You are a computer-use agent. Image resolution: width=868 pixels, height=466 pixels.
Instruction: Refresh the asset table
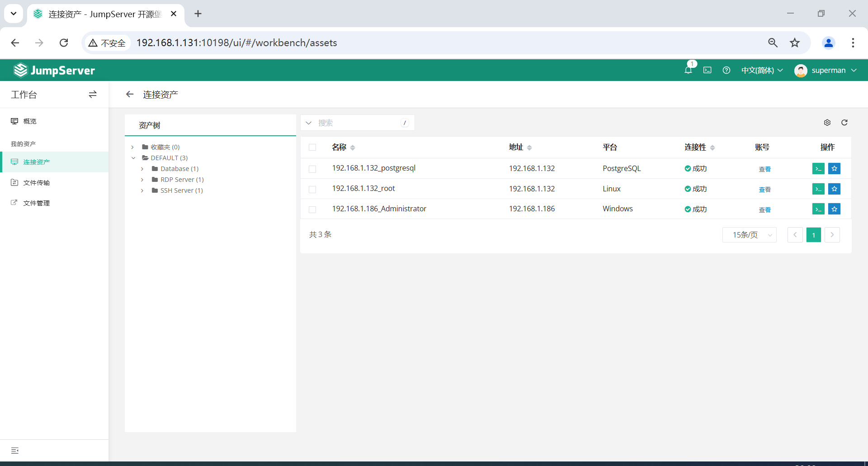(844, 123)
